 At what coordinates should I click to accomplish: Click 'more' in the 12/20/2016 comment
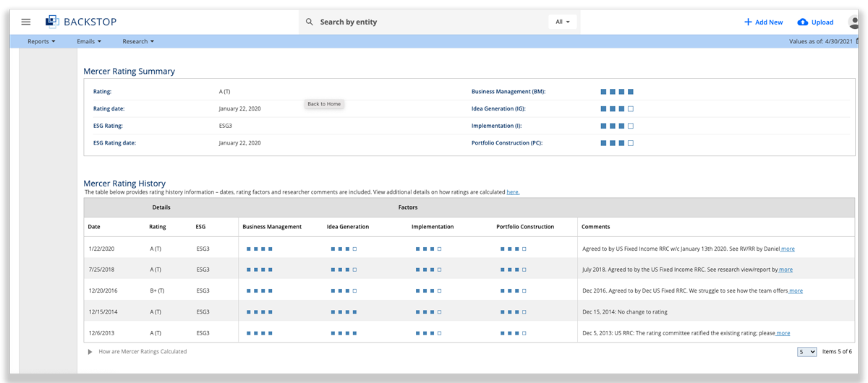796,291
